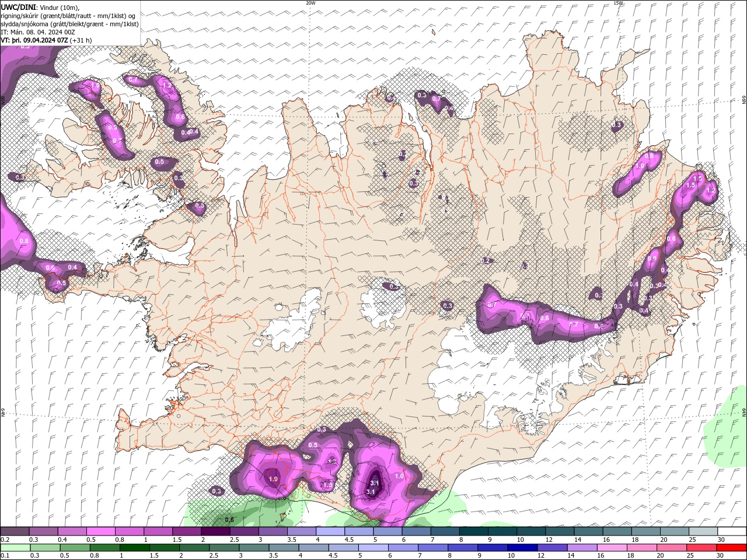Click the '0.1' label under the lower legend
Image resolution: width=747 pixels, height=560 pixels.
(5, 556)
